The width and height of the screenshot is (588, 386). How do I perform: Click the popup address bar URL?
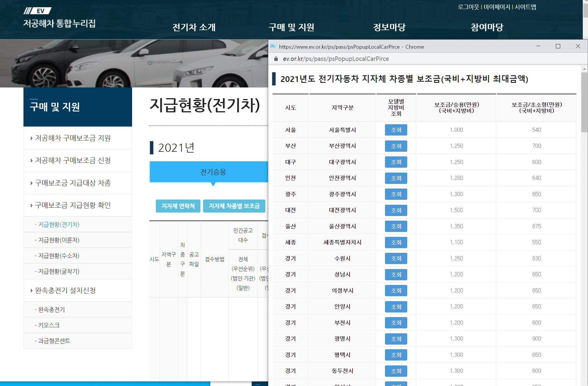click(x=336, y=59)
